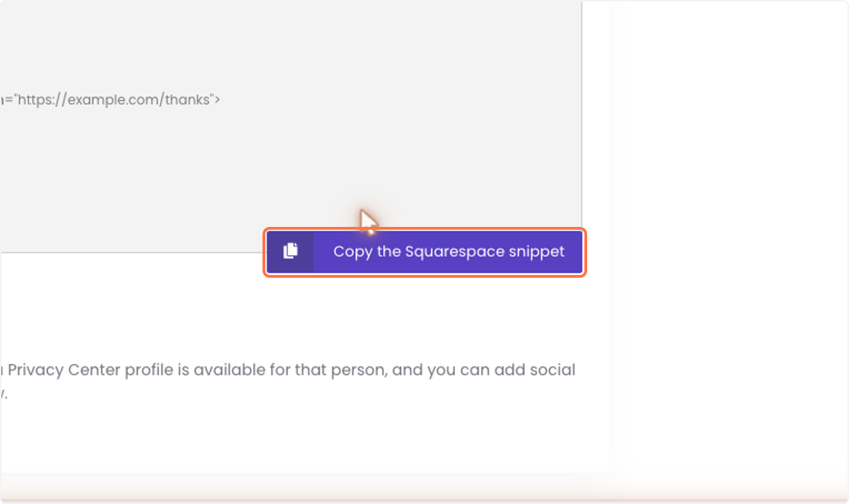Click the "Privacy Center profile" paragraph text

click(x=288, y=381)
